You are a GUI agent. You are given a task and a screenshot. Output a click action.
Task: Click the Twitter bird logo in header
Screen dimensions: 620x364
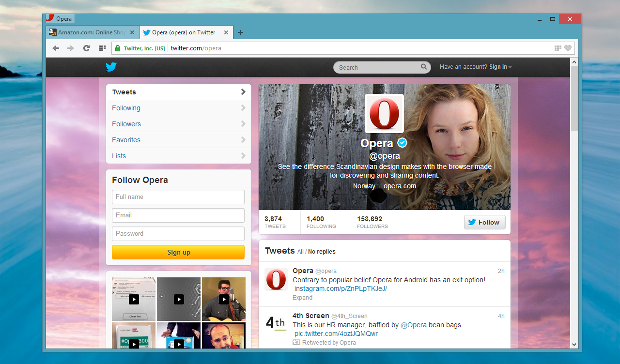point(111,67)
